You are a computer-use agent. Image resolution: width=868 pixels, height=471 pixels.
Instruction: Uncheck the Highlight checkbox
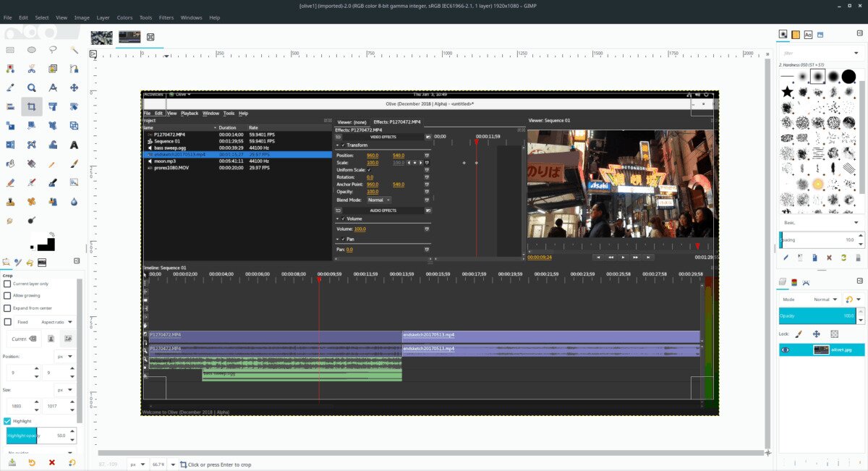click(x=8, y=421)
